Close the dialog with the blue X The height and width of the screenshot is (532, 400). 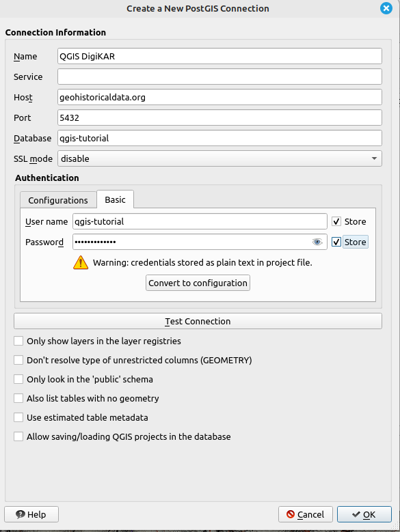386,8
